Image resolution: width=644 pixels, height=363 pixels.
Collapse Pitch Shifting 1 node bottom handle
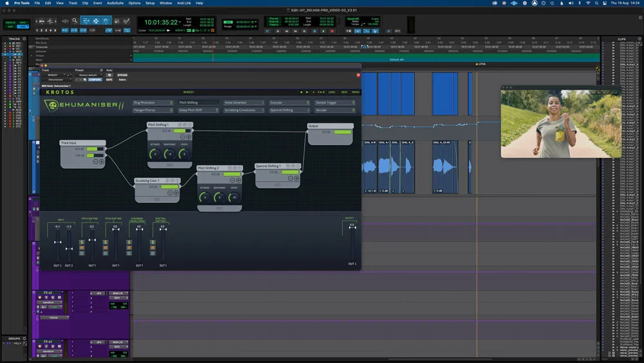(169, 165)
